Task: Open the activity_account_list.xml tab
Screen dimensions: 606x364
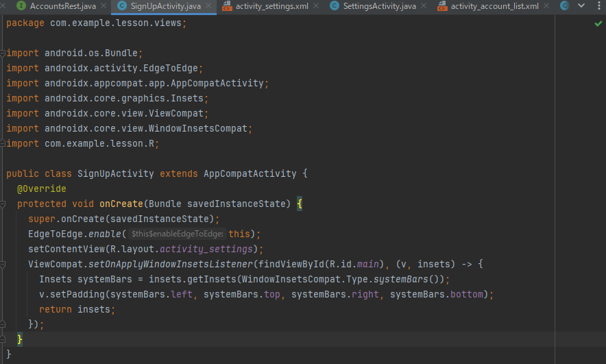Action: coord(494,6)
